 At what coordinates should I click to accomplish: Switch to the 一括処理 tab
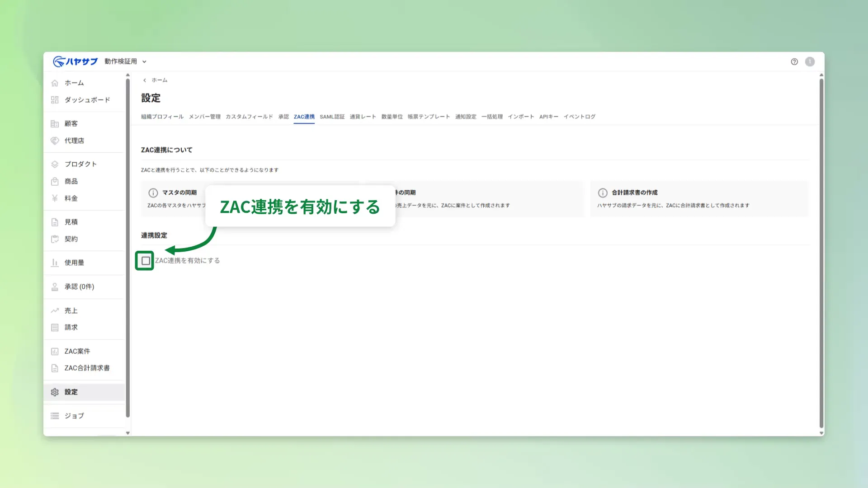pos(492,117)
